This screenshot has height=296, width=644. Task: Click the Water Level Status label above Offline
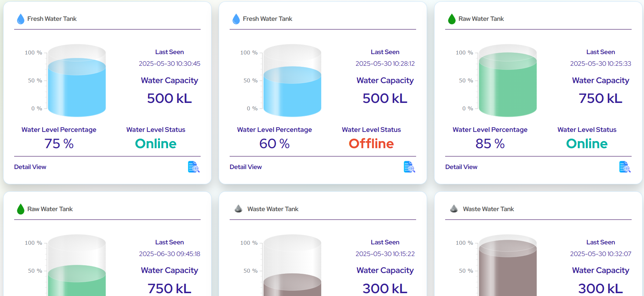(x=371, y=130)
